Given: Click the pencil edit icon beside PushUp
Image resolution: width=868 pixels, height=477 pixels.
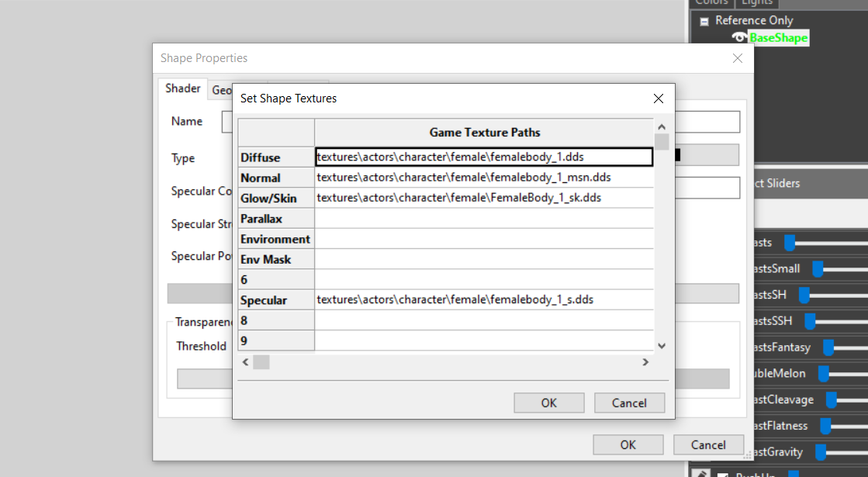Looking at the screenshot, I should tap(700, 473).
